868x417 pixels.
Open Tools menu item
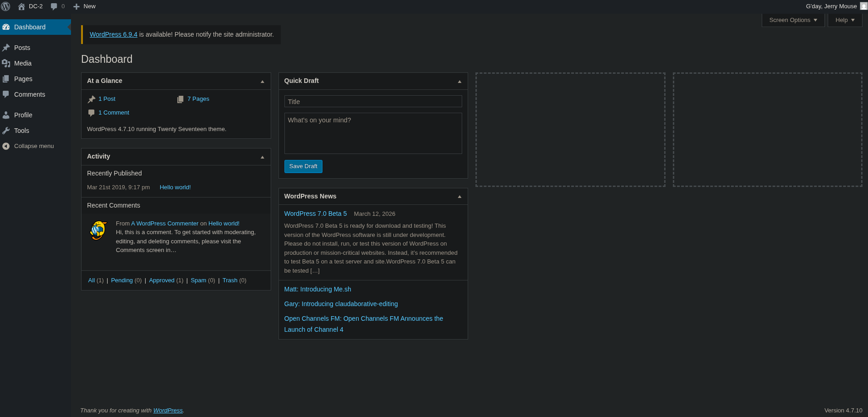pos(35,131)
